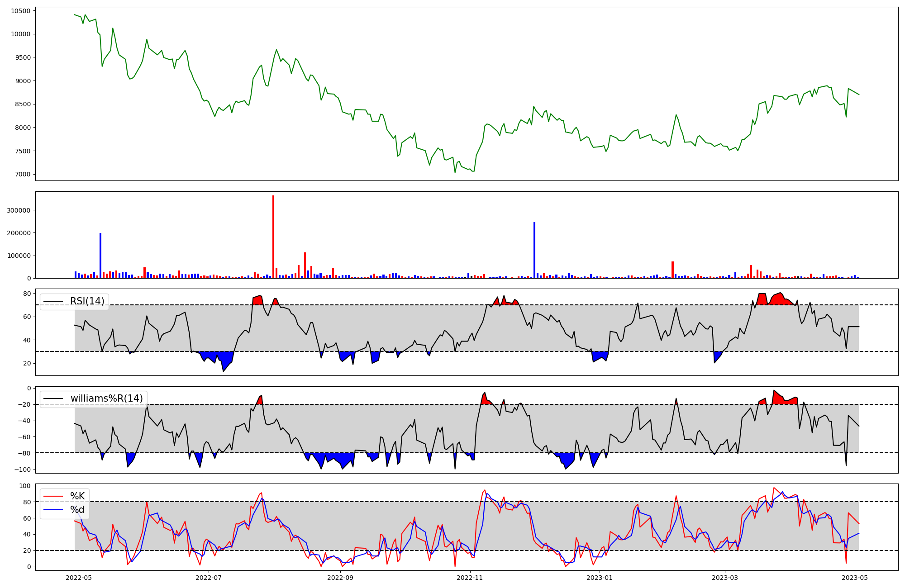
Task: Click the 2022-07 x-axis date label
Action: pyautogui.click(x=209, y=578)
